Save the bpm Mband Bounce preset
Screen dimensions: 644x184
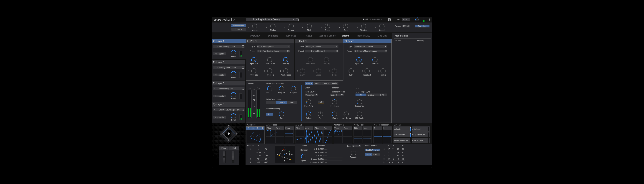386,51
